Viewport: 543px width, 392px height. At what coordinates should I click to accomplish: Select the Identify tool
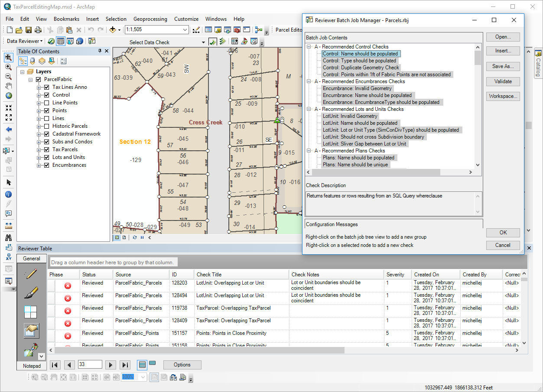pyautogui.click(x=8, y=194)
